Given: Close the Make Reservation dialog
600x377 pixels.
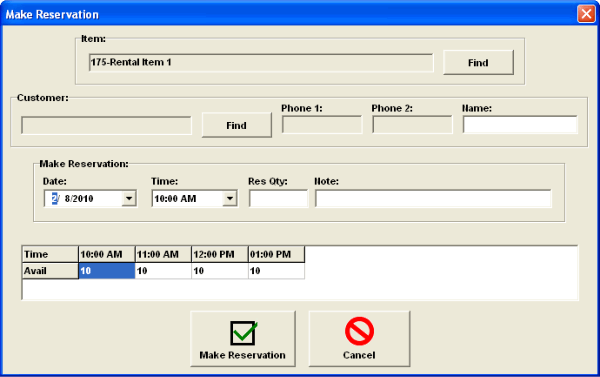Looking at the screenshot, I should [x=586, y=14].
